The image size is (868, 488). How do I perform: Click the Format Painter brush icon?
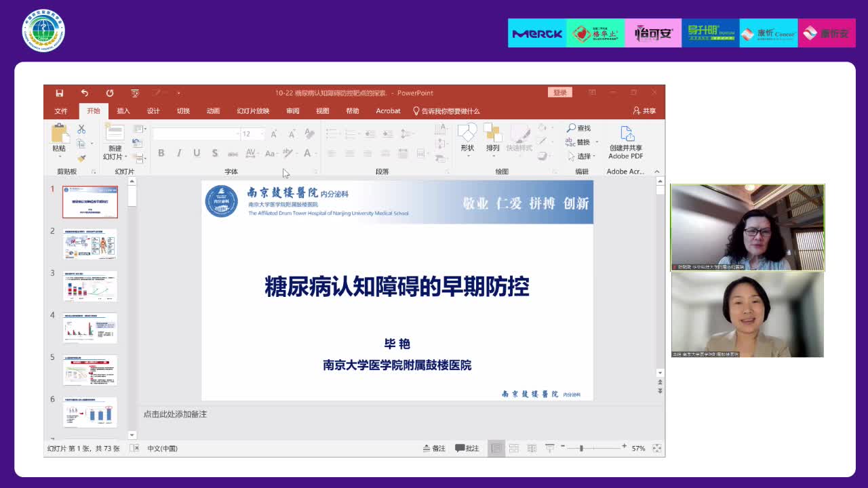(81, 158)
